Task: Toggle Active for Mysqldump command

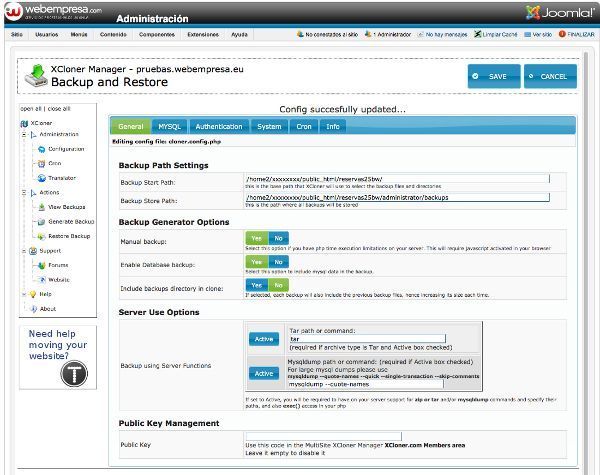Action: 264,374
